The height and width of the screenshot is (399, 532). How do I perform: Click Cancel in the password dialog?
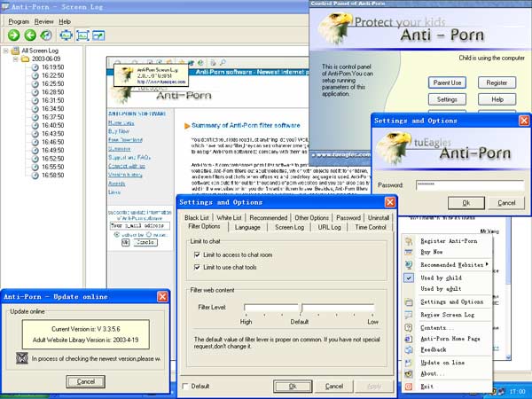click(506, 203)
